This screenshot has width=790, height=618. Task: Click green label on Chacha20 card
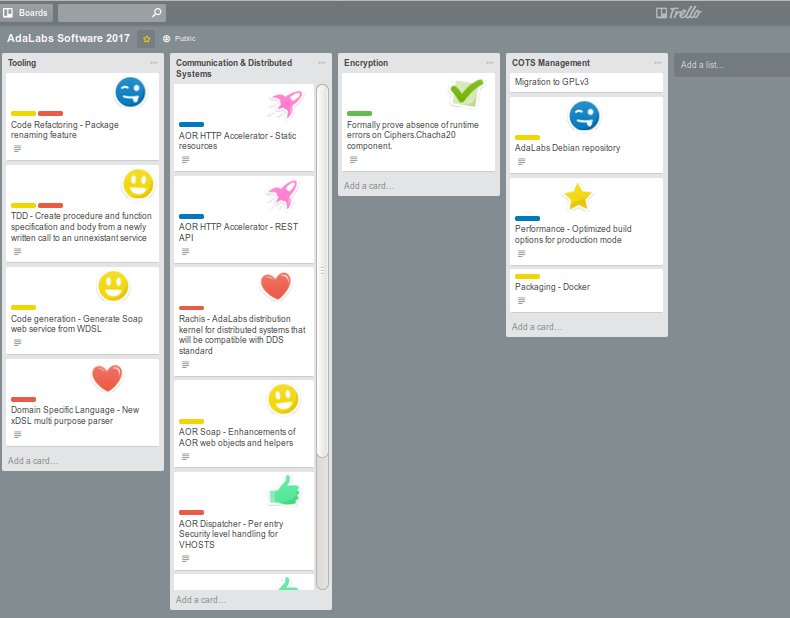359,113
